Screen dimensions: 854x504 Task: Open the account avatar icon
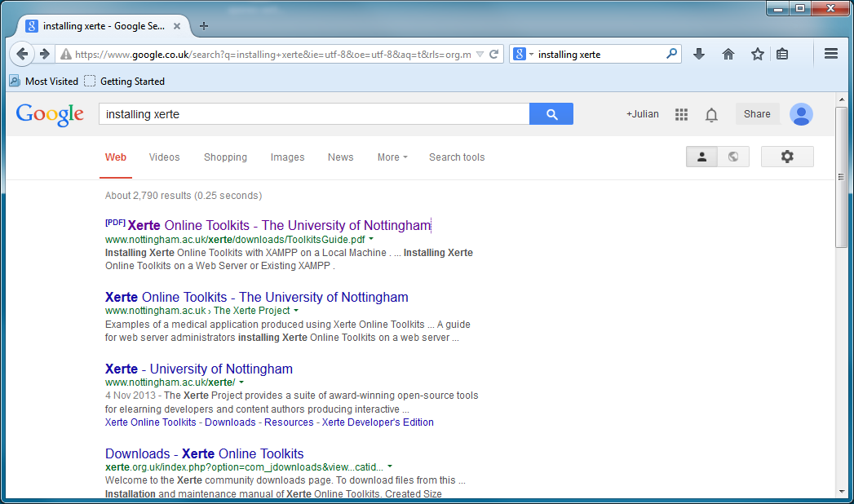pyautogui.click(x=801, y=114)
